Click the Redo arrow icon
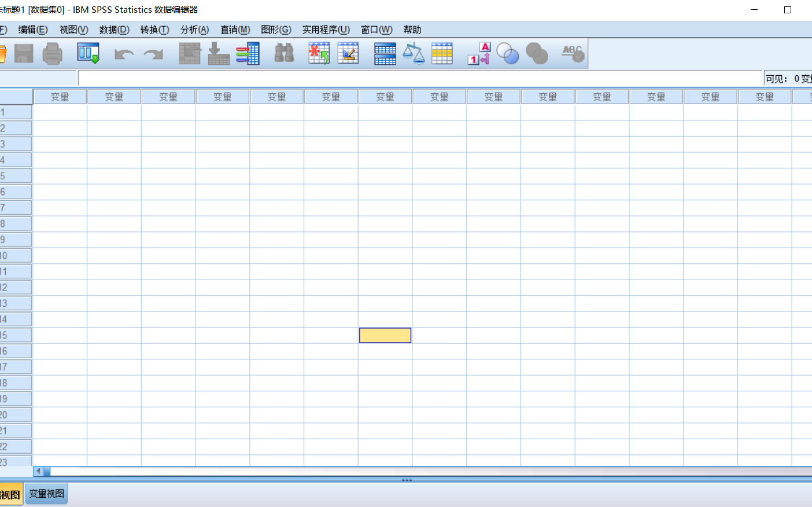This screenshot has width=812, height=507. click(x=153, y=54)
